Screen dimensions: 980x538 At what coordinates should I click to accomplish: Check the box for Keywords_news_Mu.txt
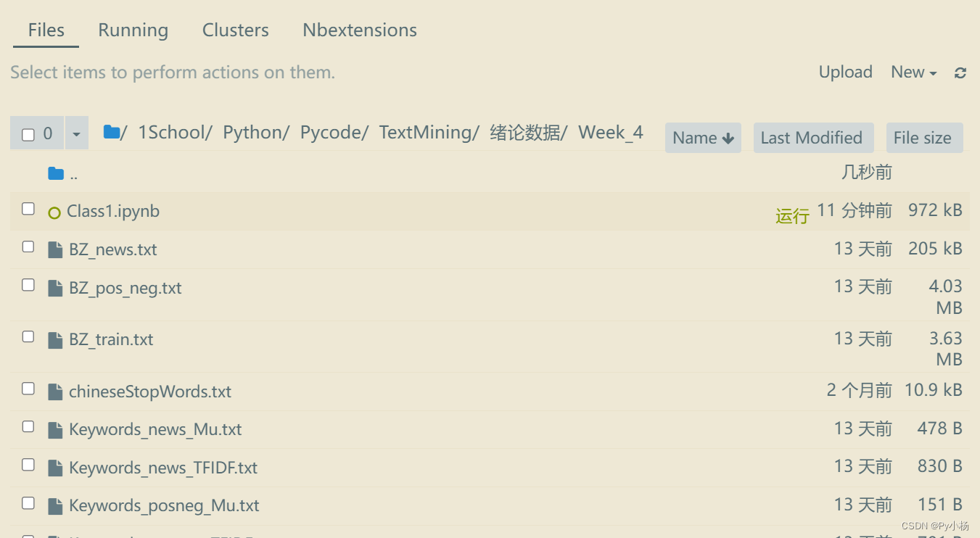pyautogui.click(x=28, y=426)
